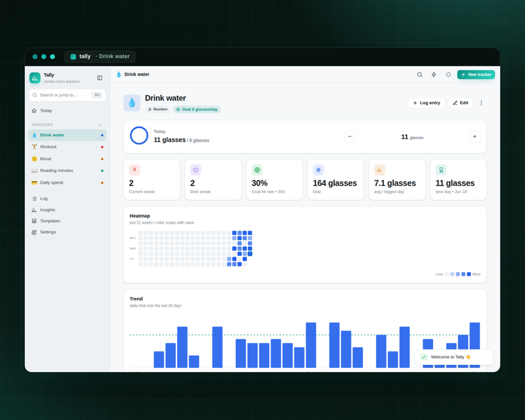The width and height of the screenshot is (525, 420).
Task: Click the Search or jump to field
Action: 68,95
